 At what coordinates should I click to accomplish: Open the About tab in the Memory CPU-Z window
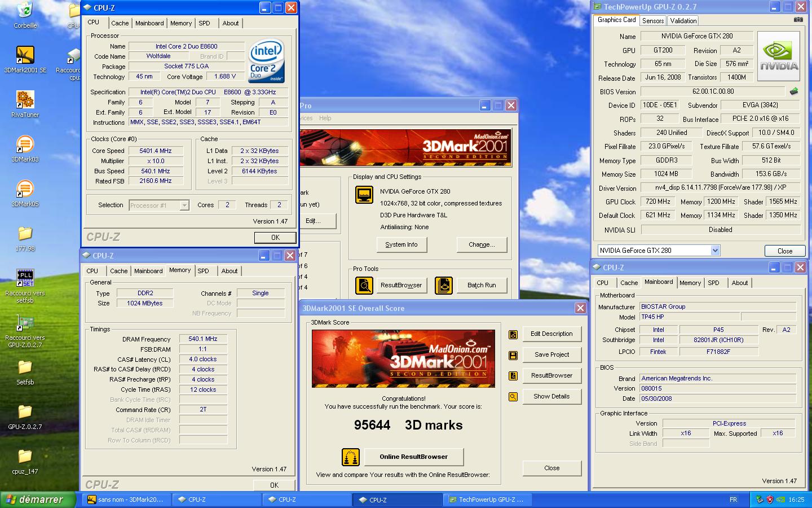[230, 271]
